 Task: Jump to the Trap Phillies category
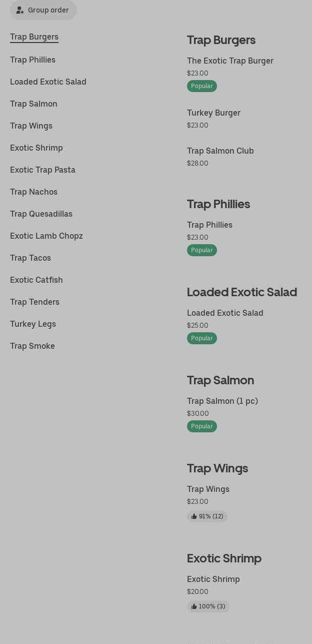(x=32, y=60)
